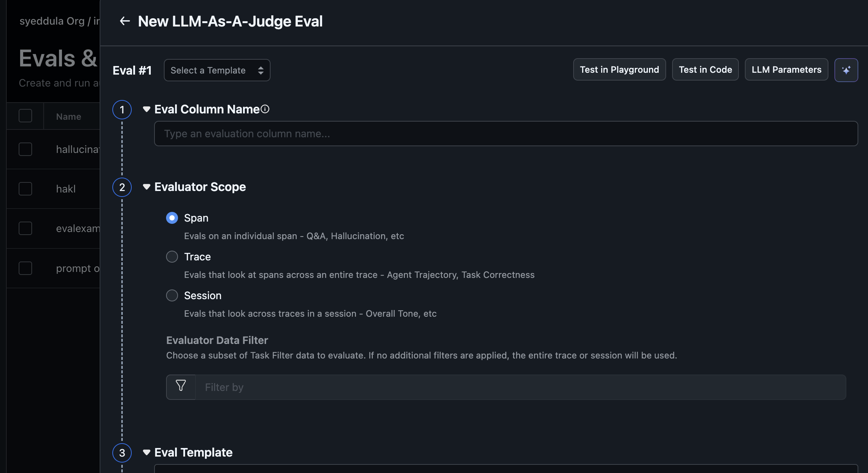Select the Trace scope radio button
The width and height of the screenshot is (868, 473).
172,257
